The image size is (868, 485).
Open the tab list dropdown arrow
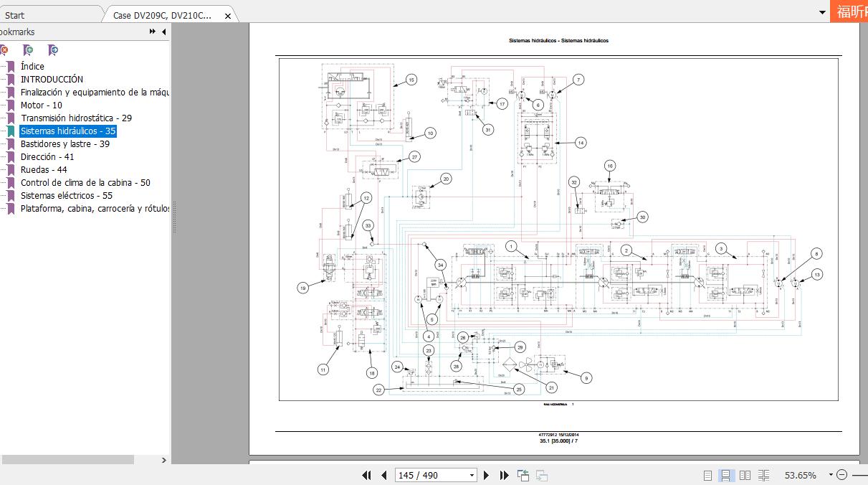822,13
